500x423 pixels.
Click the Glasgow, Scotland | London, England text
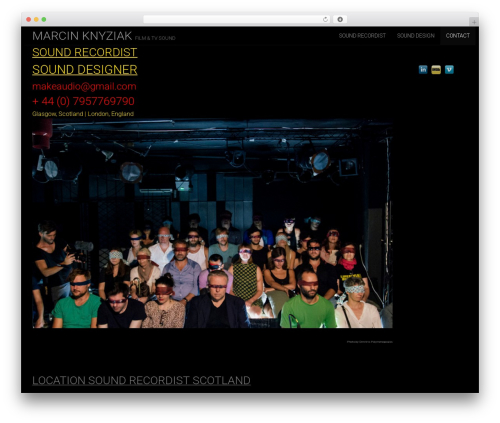click(83, 114)
